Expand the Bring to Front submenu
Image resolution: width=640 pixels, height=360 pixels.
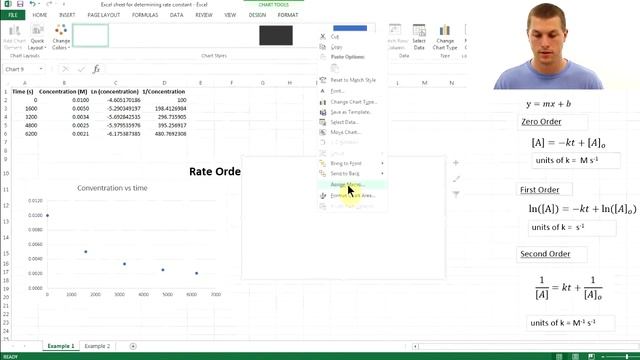[352, 163]
